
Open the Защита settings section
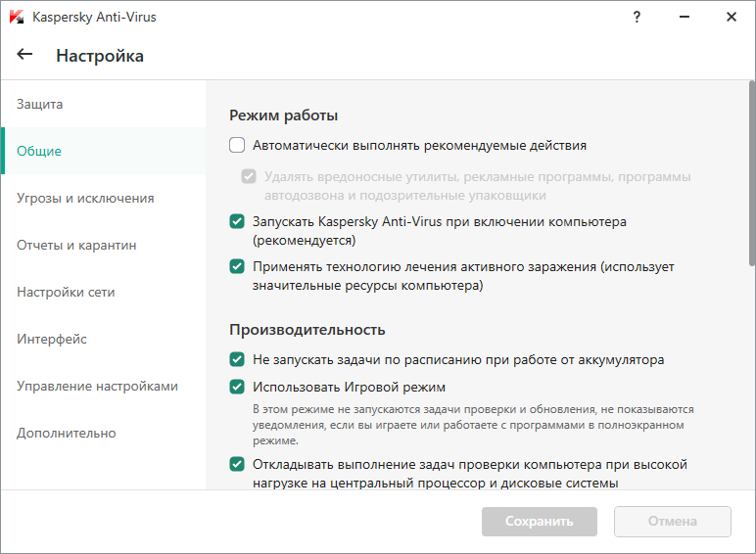tap(40, 104)
